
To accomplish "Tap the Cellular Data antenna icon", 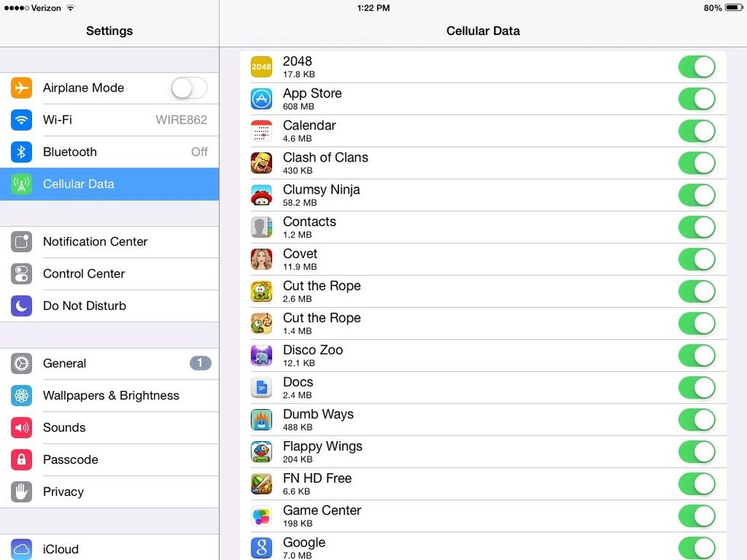I will (x=21, y=184).
